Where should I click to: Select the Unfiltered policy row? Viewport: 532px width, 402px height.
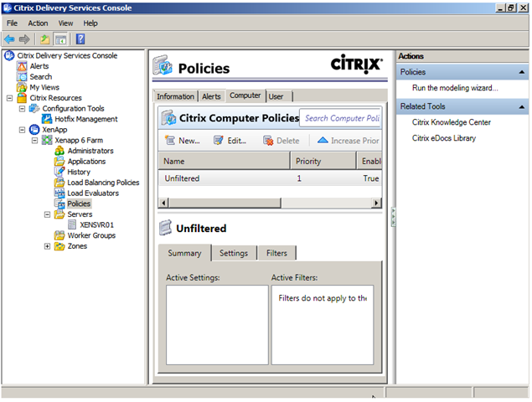point(270,178)
